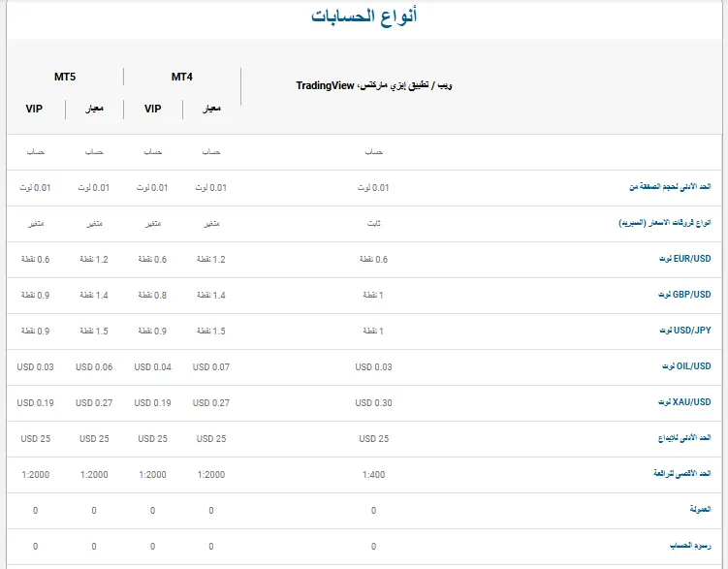The width and height of the screenshot is (728, 569).
Task: Click USD/JPY 0.9 نقطة under MT5 VIP
Action: pyautogui.click(x=35, y=331)
